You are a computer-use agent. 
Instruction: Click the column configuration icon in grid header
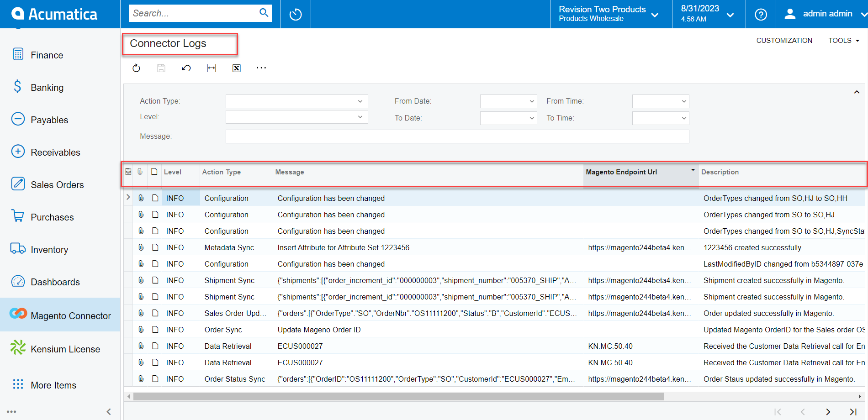(128, 172)
